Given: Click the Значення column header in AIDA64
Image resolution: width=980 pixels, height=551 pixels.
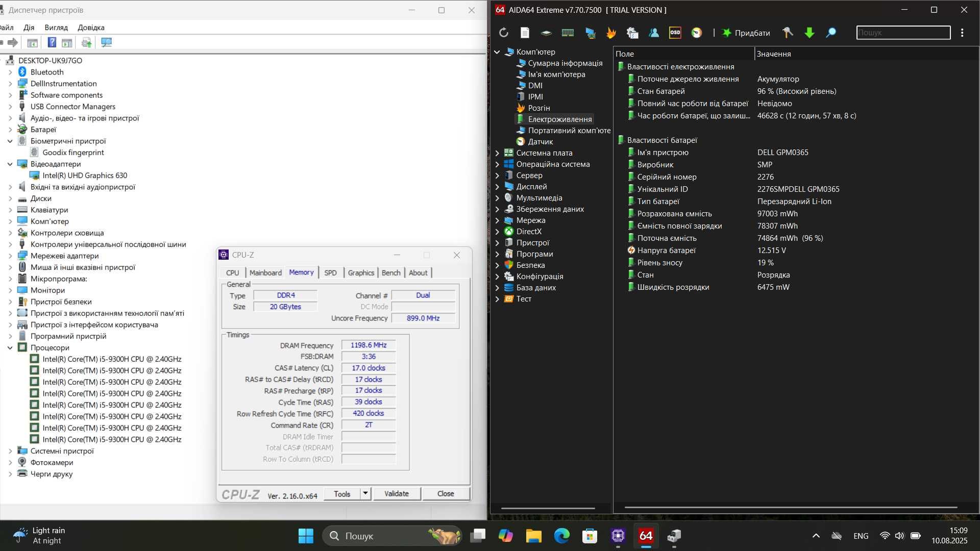Looking at the screenshot, I should (x=866, y=54).
